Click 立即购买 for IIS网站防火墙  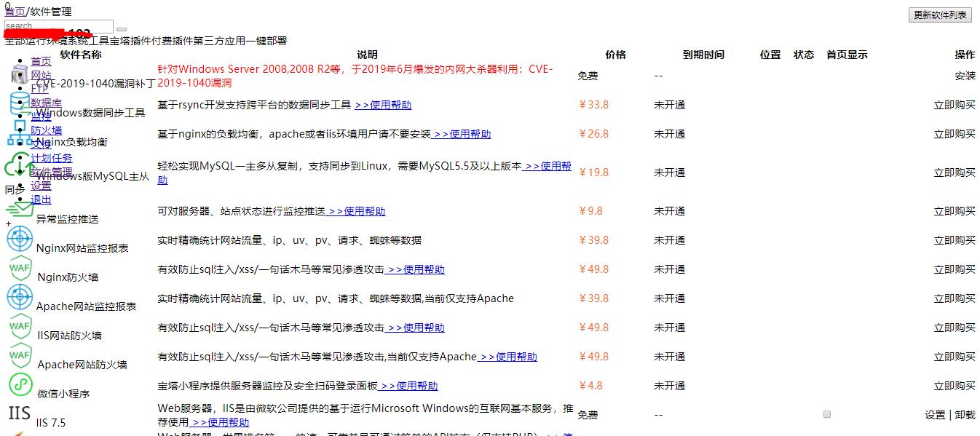click(955, 328)
